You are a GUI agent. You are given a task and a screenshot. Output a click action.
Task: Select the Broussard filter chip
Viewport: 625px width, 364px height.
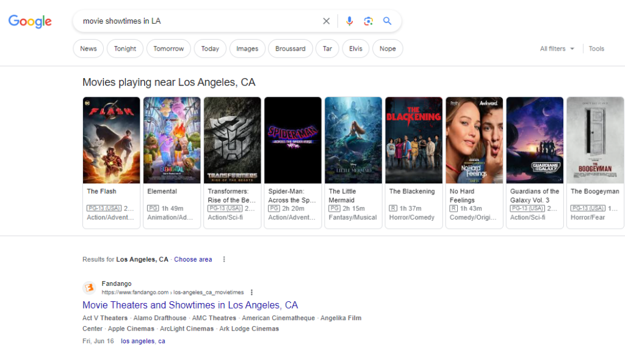[x=290, y=49]
